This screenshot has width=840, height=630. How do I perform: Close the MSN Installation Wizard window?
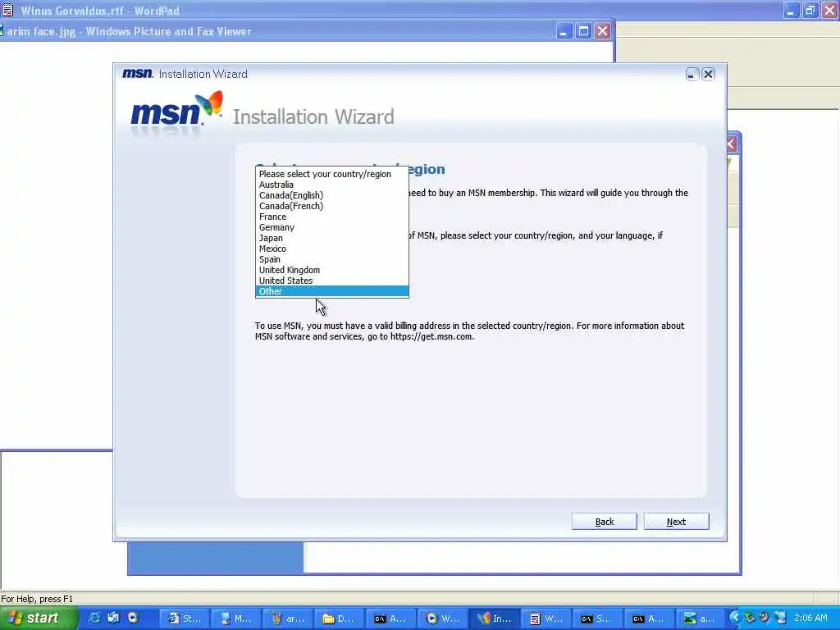point(708,74)
